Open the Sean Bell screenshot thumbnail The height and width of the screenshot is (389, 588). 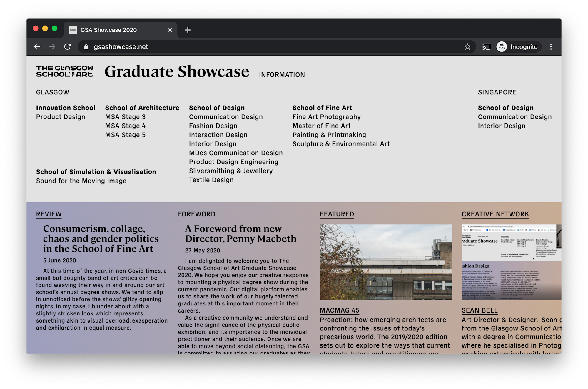(512, 262)
